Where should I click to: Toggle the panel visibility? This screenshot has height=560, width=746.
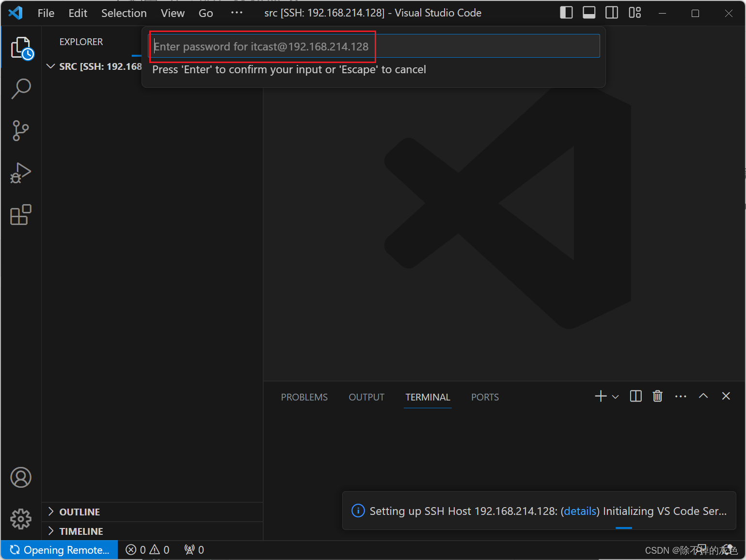click(588, 13)
